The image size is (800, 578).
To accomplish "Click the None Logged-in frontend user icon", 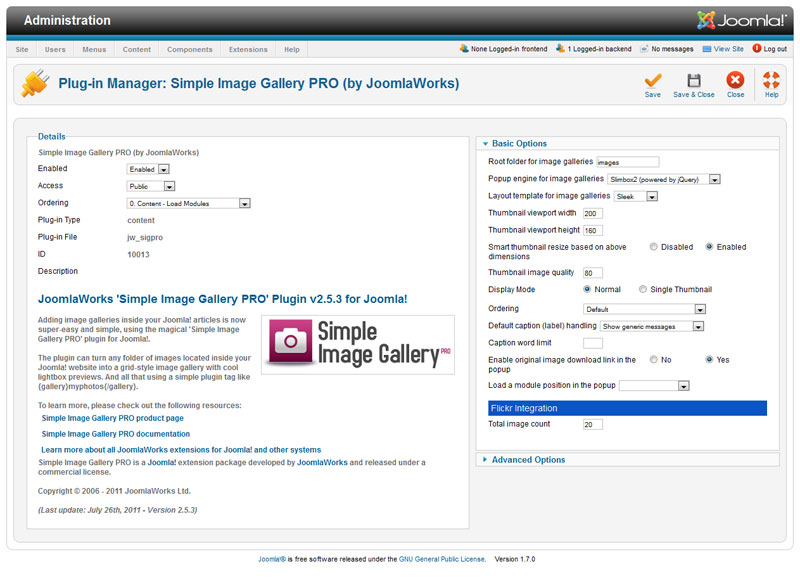I will click(464, 48).
